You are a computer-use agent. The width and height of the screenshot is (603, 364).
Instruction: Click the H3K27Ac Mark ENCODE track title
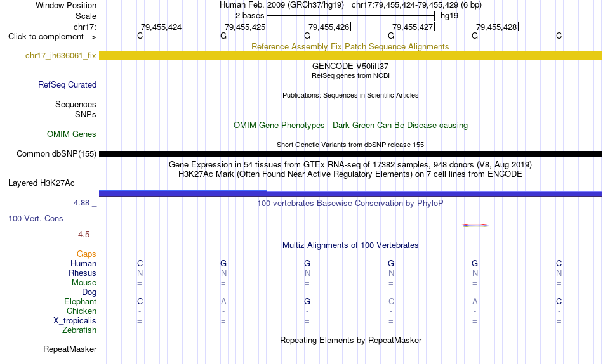click(350, 174)
